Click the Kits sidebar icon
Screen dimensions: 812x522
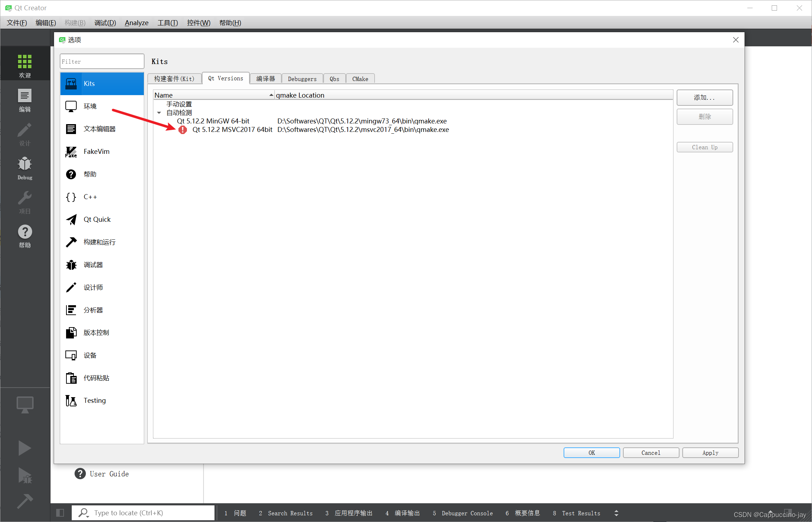72,83
